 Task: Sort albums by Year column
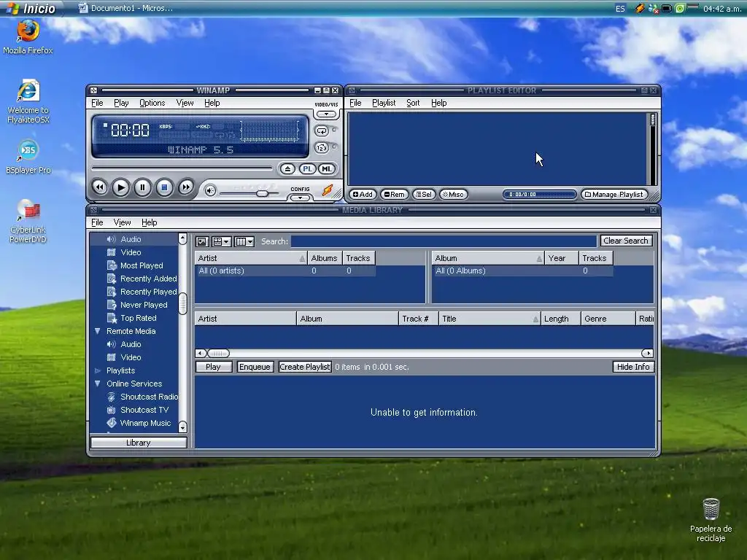point(561,258)
